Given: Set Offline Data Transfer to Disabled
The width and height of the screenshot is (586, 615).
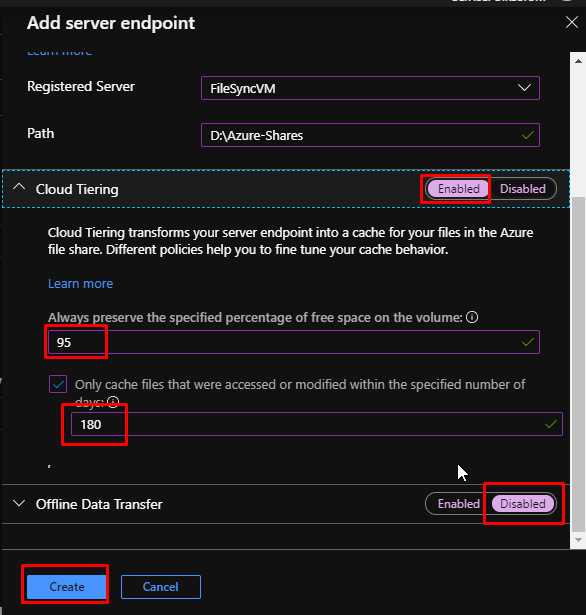Looking at the screenshot, I should 522,504.
